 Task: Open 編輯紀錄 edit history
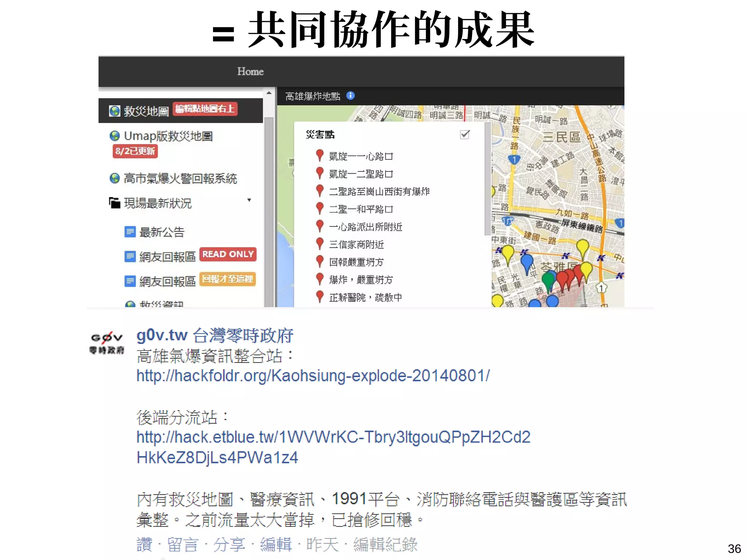coord(385,545)
